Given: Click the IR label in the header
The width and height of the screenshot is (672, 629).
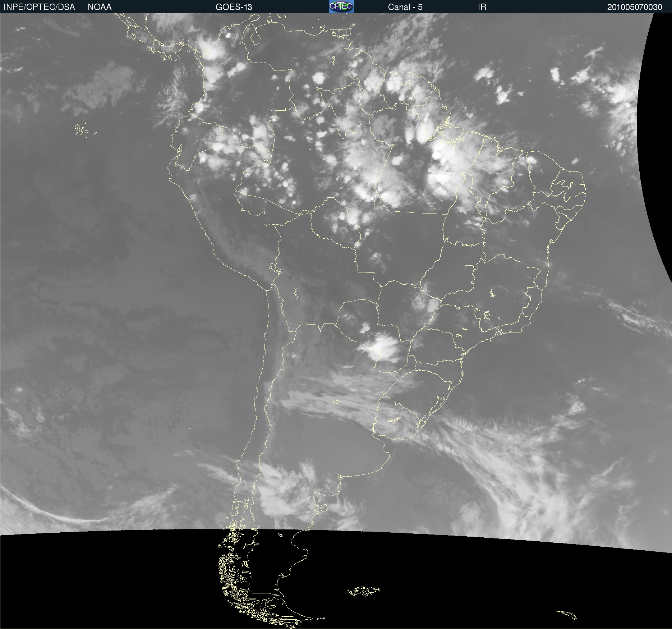Looking at the screenshot, I should tap(482, 7).
